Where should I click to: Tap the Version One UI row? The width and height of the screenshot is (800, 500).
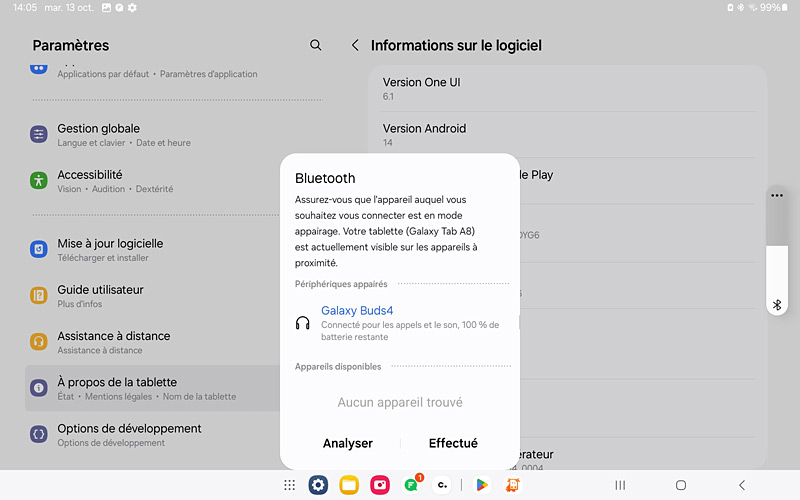coord(568,89)
